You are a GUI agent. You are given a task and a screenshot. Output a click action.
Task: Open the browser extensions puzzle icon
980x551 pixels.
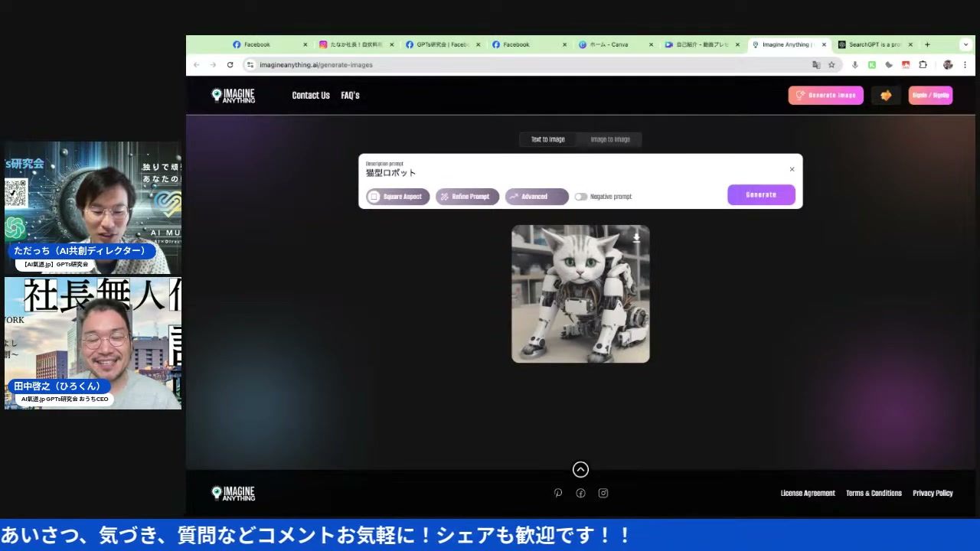(923, 65)
